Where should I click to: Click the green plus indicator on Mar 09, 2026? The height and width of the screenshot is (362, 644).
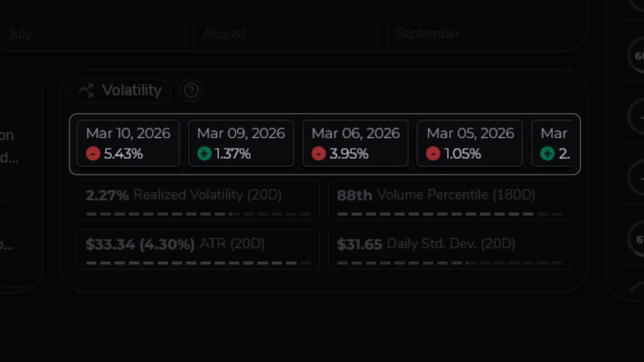click(204, 154)
